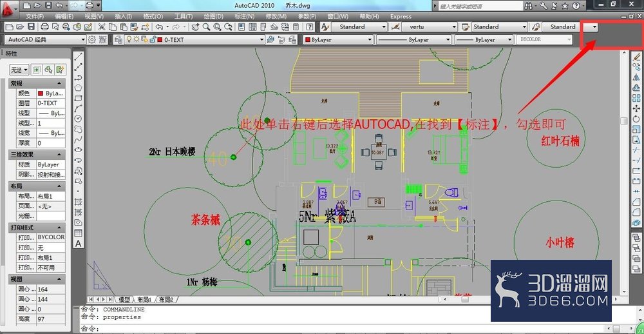Select the Line draw tool
Viewport: 644px width, 334px height.
point(78,56)
